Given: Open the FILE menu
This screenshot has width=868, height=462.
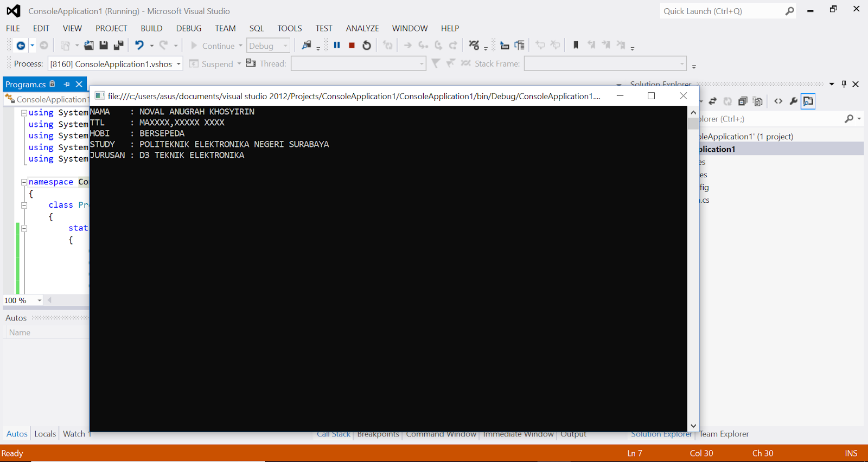Looking at the screenshot, I should pyautogui.click(x=13, y=28).
